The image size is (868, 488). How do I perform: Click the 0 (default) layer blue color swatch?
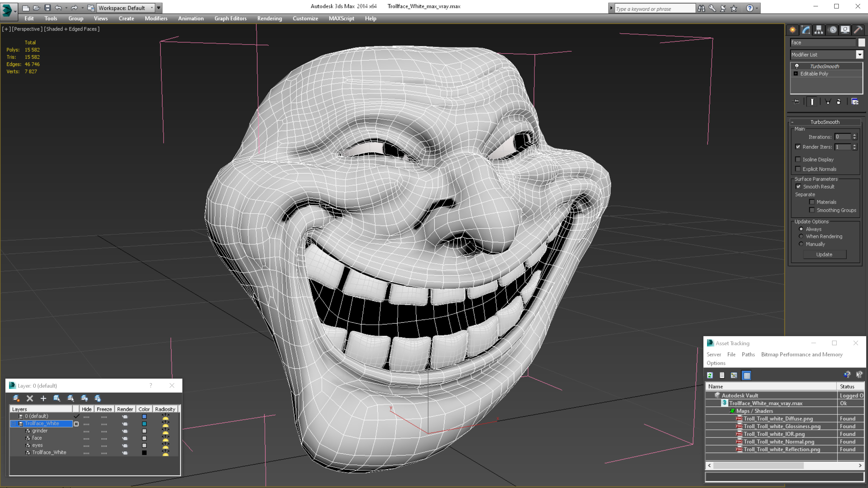click(144, 416)
